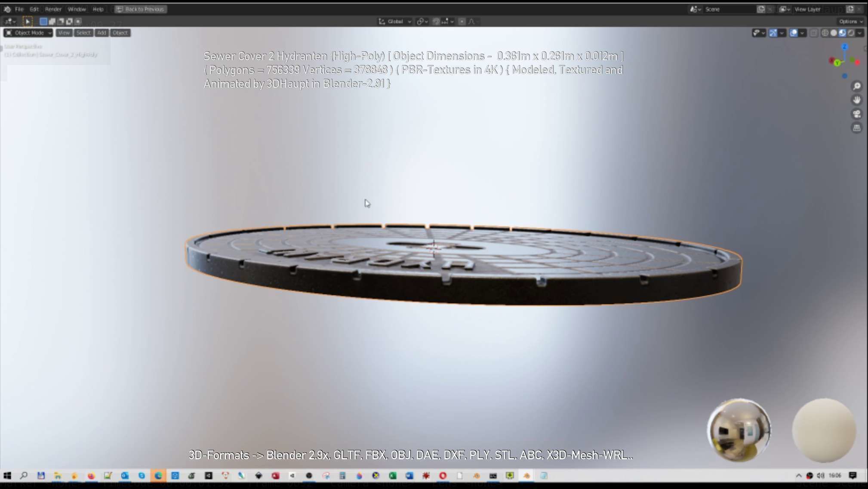Open the Skype taskbar icon

pyautogui.click(x=142, y=476)
